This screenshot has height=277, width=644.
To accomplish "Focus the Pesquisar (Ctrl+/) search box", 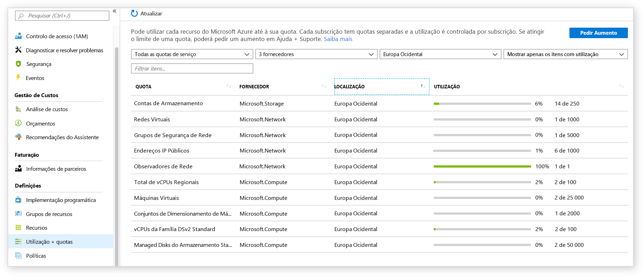I will (62, 16).
